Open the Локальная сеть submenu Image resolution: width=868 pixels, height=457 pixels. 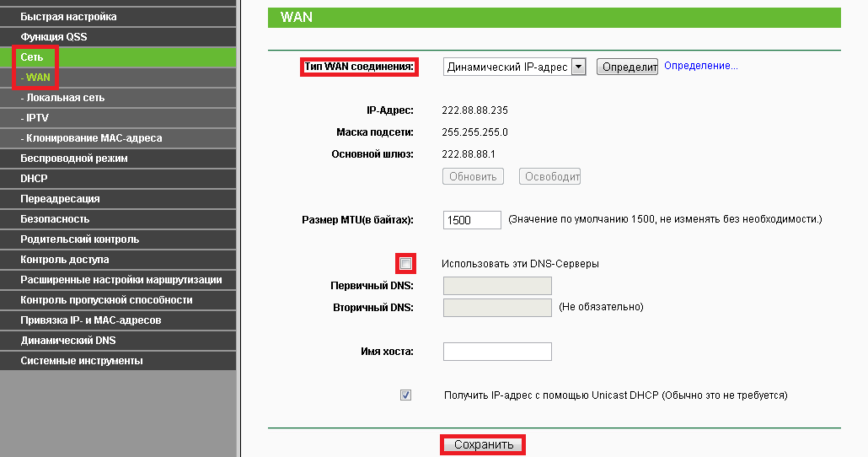point(66,98)
